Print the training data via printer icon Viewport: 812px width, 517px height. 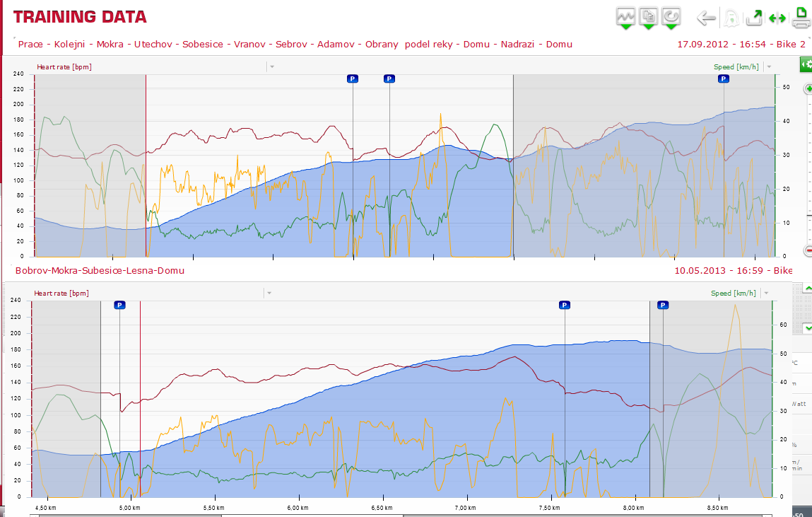tap(801, 18)
